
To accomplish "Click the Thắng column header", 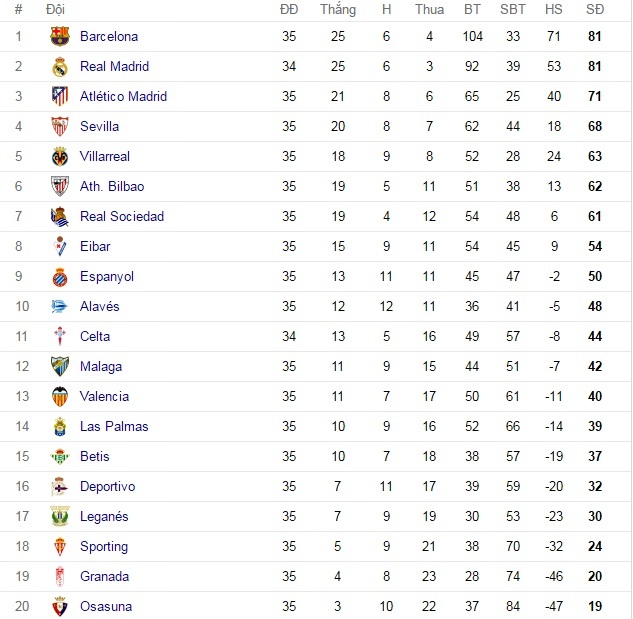I will pos(338,9).
